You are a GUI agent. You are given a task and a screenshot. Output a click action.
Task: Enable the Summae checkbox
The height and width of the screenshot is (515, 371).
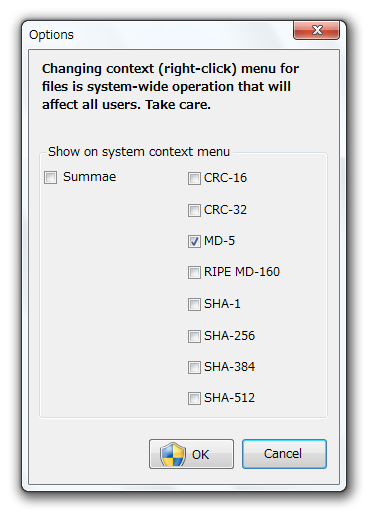[50, 177]
